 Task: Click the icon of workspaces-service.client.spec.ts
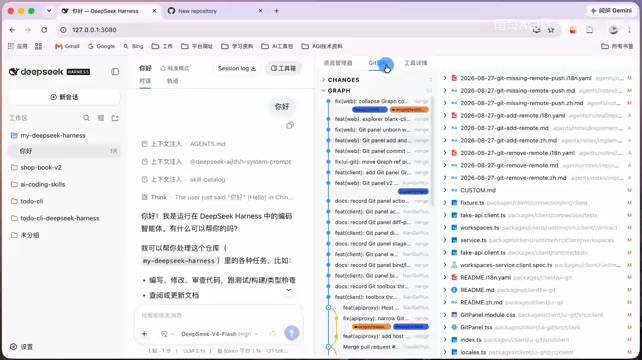point(454,265)
